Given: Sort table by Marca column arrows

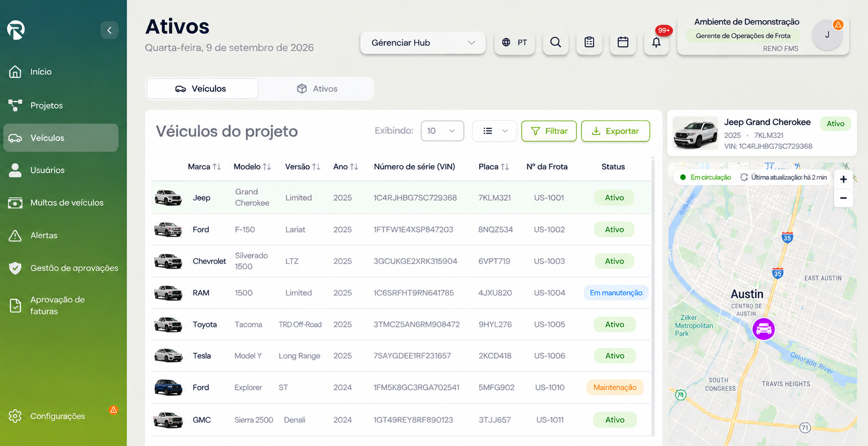Looking at the screenshot, I should pos(217,167).
